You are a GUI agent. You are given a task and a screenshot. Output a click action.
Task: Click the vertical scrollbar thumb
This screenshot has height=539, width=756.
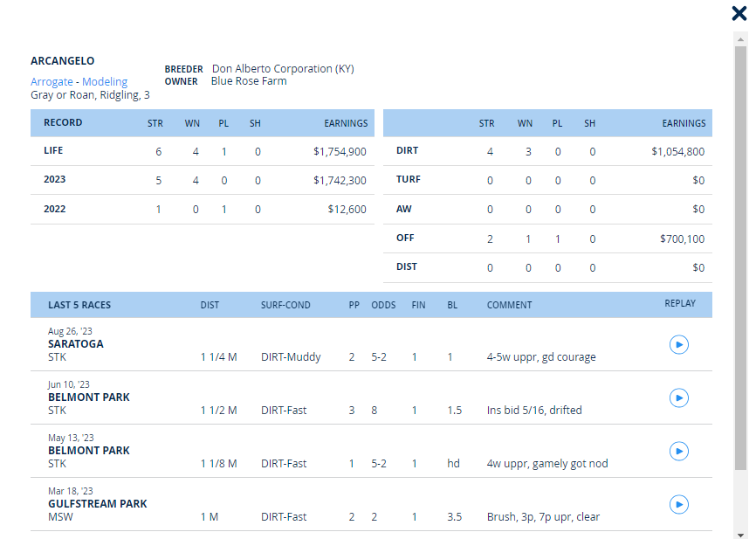(x=740, y=259)
